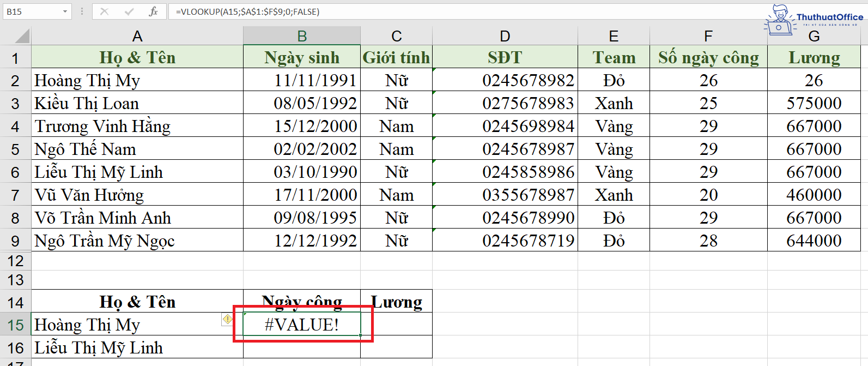The image size is (868, 366).
Task: Select cell 'Vũ Văn Hưởng'
Action: click(137, 195)
